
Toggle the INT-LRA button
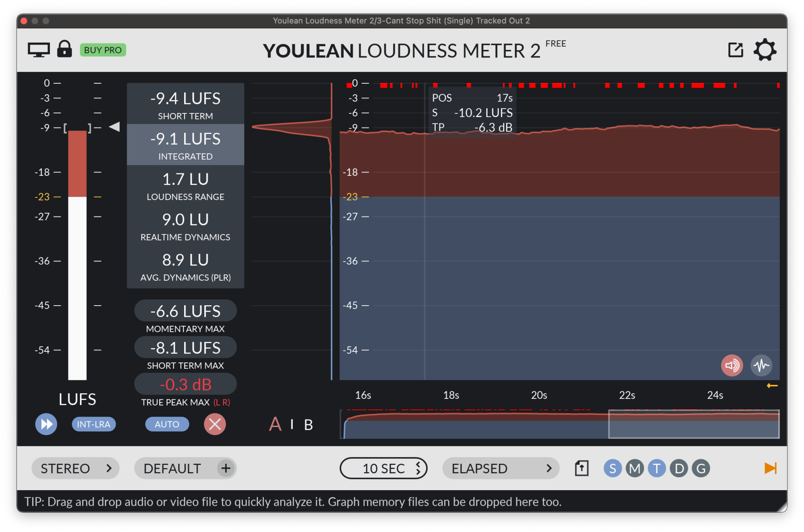click(x=94, y=424)
